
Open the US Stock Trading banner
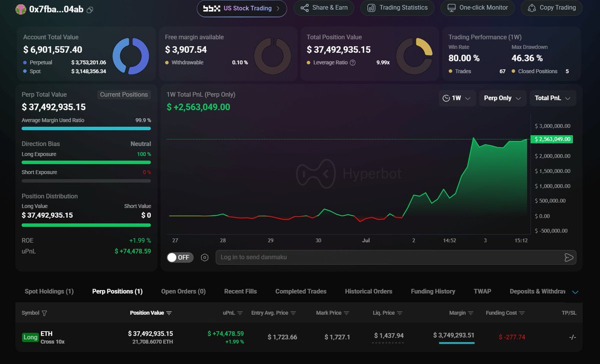pyautogui.click(x=241, y=8)
